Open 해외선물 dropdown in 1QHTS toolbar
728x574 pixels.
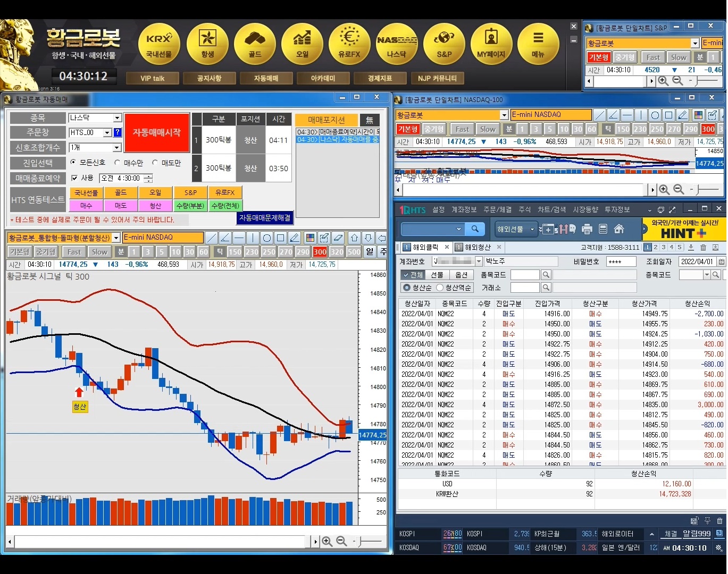[x=516, y=229]
